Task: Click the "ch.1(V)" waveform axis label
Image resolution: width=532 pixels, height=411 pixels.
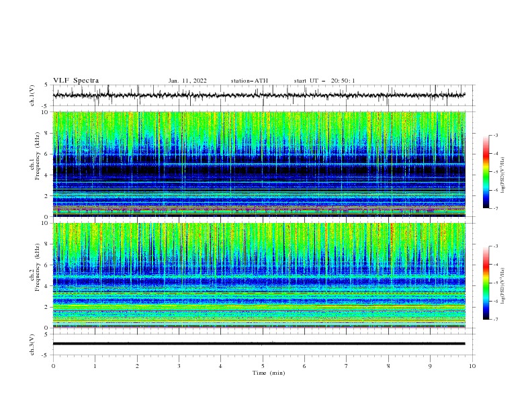Action: [32, 95]
